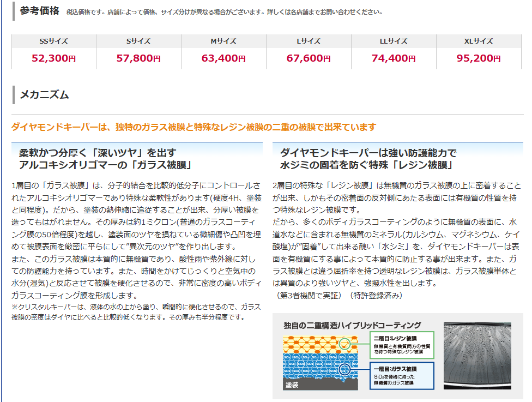
Task: Click the 52,300円 price
Action: click(x=53, y=58)
